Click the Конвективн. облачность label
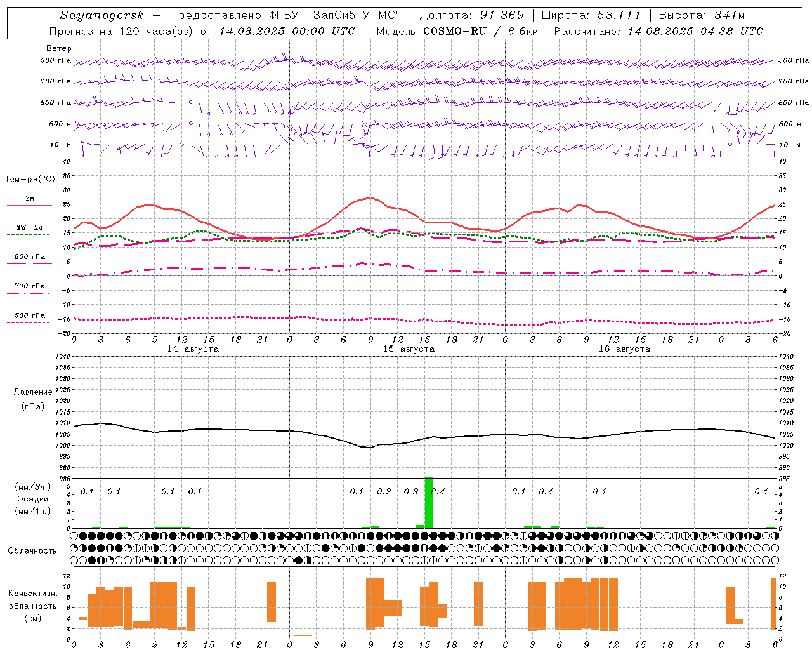Viewport: 812px width, 650px height. point(32,606)
